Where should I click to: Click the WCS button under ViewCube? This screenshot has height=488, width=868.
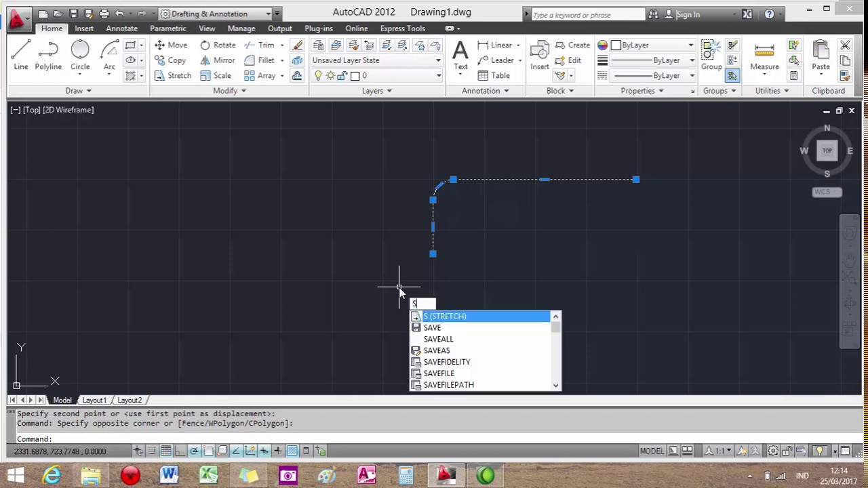click(827, 192)
